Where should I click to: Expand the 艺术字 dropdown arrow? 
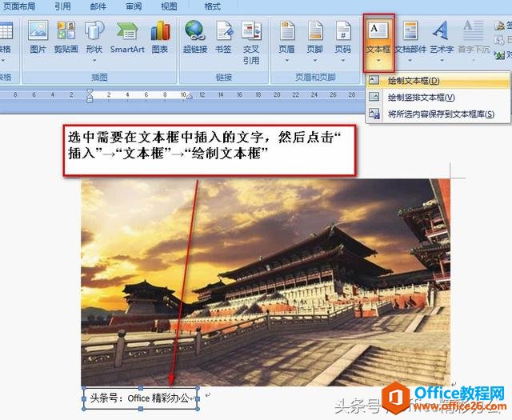pos(442,61)
